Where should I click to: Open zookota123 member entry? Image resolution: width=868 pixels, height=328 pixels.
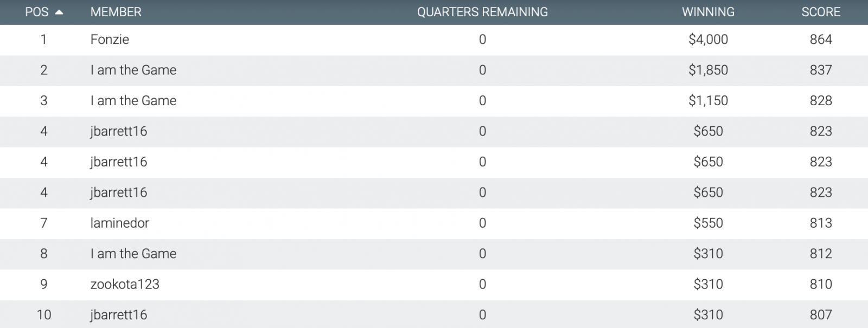(125, 284)
